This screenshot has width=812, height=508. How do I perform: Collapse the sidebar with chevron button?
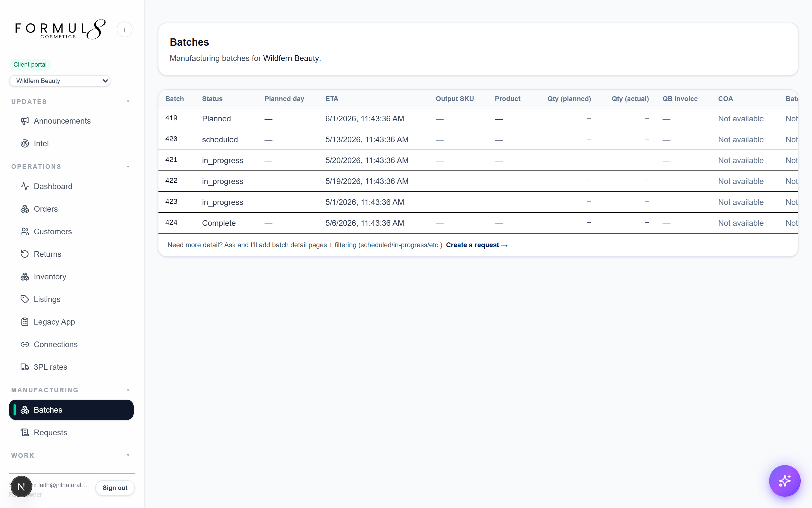coord(125,30)
